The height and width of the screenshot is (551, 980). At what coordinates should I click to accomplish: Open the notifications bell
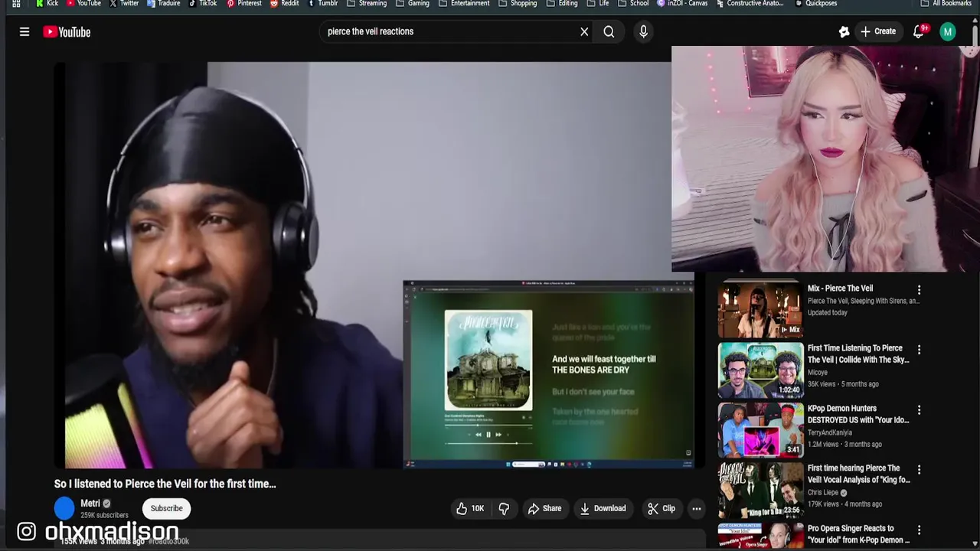[x=919, y=31]
